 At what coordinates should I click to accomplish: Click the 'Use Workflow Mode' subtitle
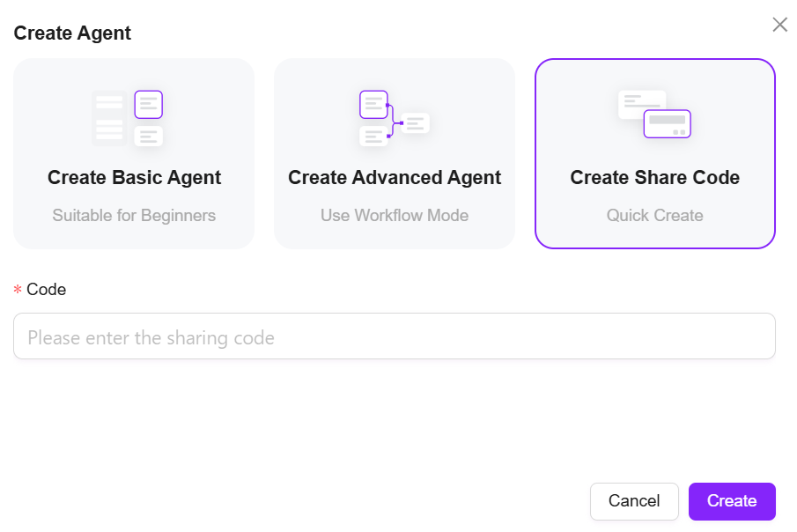pyautogui.click(x=395, y=215)
